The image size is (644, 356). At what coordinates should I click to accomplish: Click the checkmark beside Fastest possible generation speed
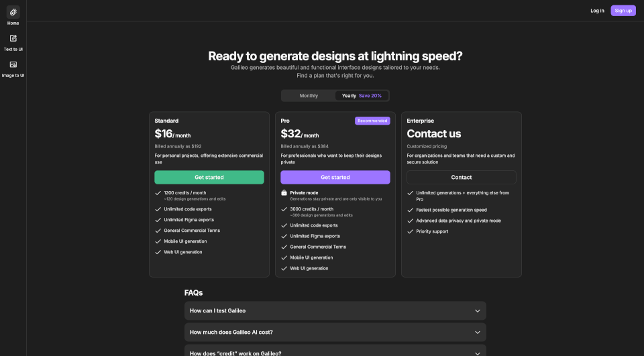410,210
